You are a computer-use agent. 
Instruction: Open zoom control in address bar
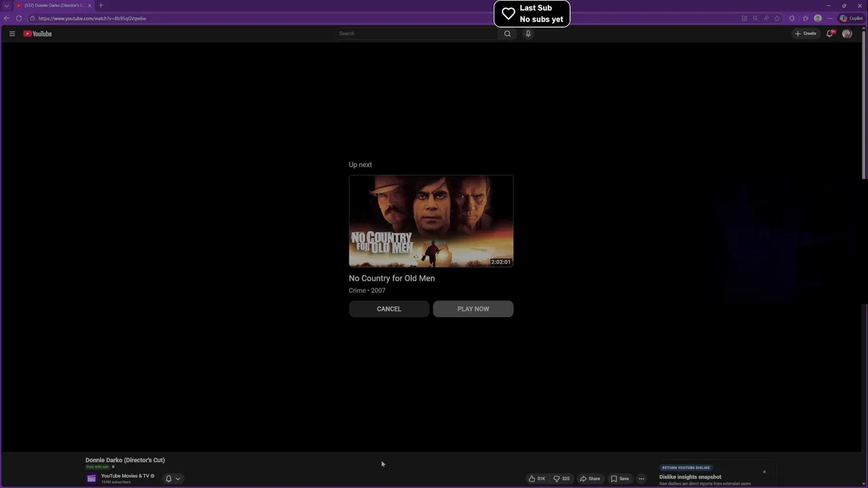[755, 18]
